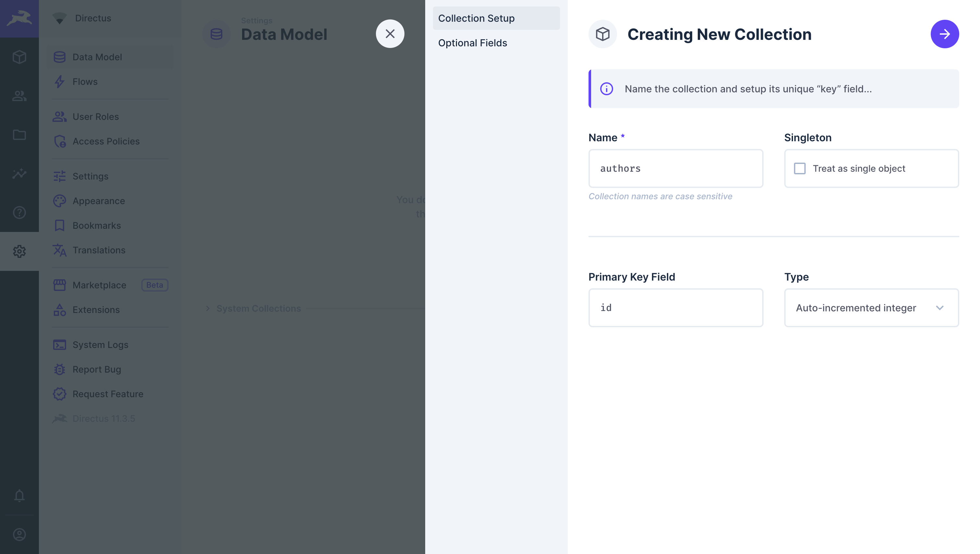Open the File Library folder icon
Screen dimensions: 980x554
[x=19, y=135]
